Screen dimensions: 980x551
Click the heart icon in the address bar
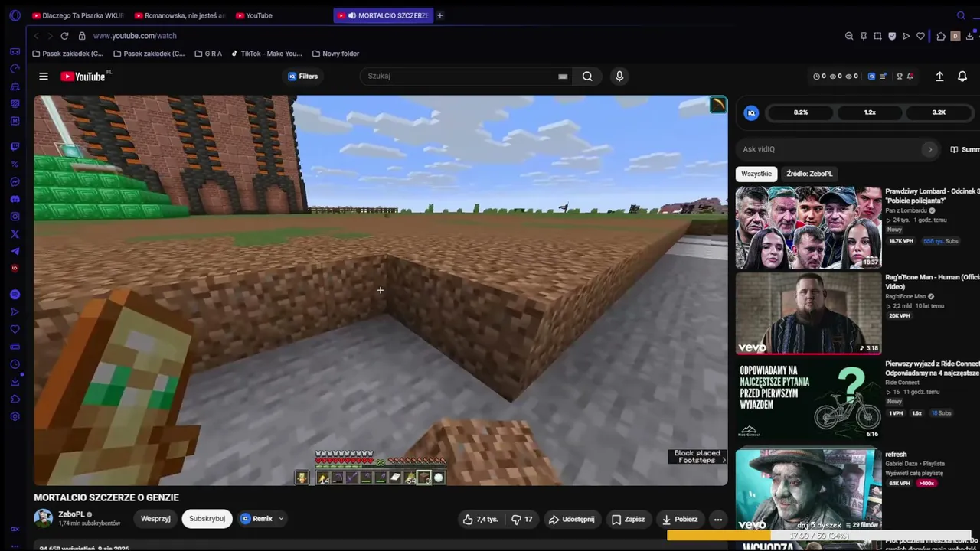(920, 36)
